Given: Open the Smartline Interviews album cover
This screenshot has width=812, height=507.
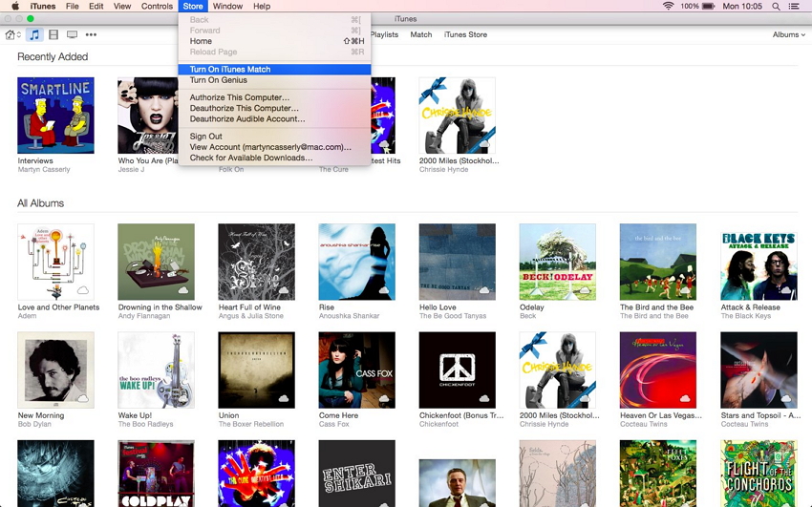Looking at the screenshot, I should [55, 116].
